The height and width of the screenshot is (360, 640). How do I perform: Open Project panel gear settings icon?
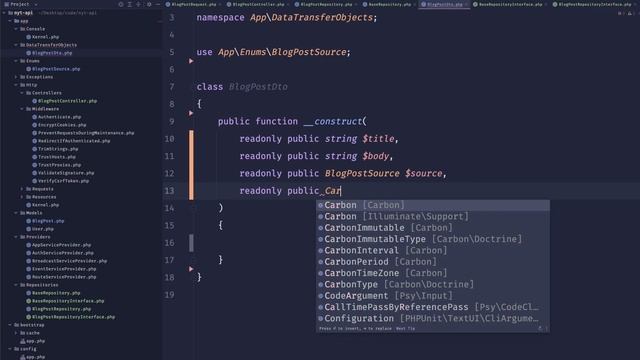149,4
